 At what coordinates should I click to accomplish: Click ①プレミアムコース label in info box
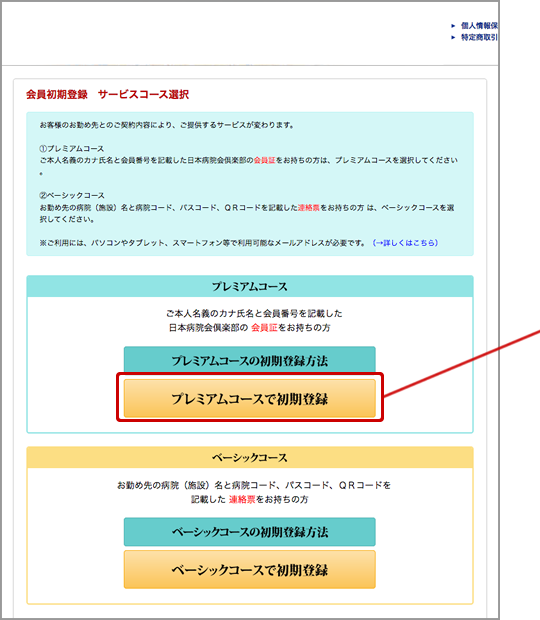(72, 149)
